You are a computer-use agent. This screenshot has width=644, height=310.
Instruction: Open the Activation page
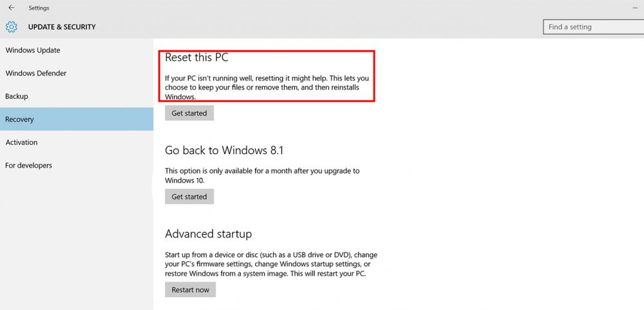coord(21,142)
